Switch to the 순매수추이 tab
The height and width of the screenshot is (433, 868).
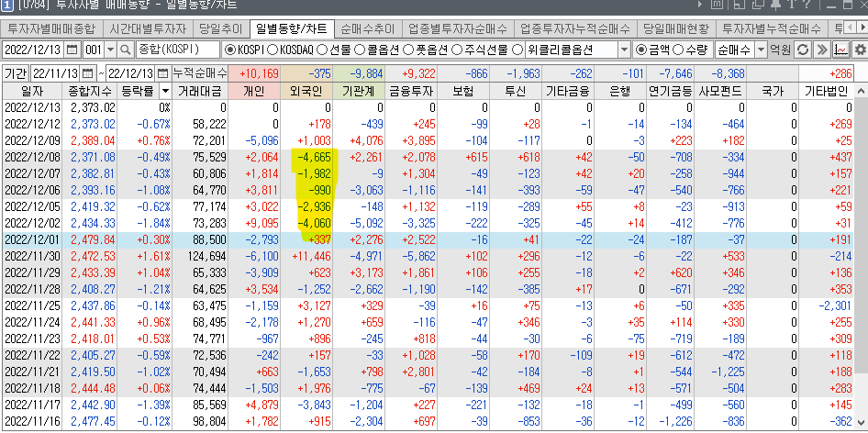click(x=364, y=28)
